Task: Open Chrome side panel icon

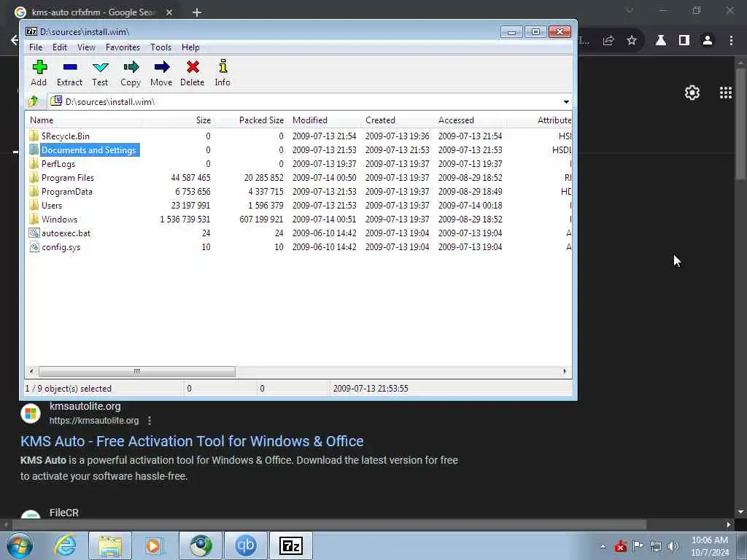Action: click(684, 41)
